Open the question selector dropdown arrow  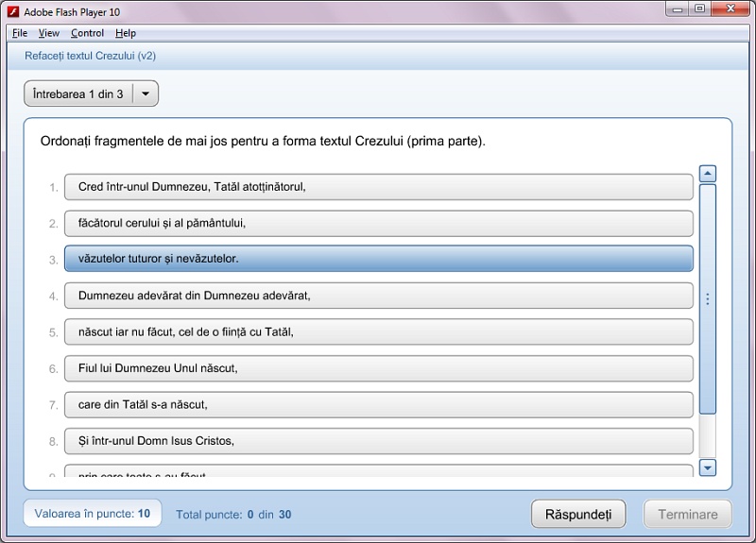pos(146,93)
